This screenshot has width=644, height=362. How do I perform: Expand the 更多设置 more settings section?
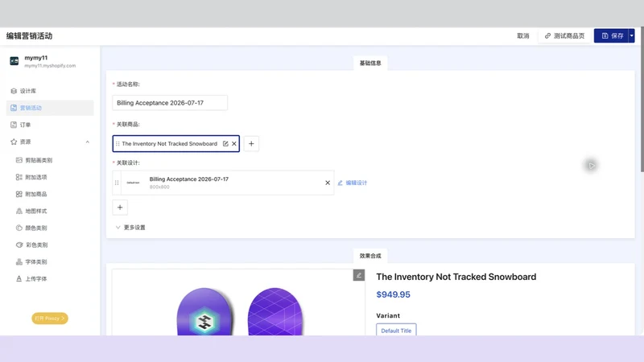pyautogui.click(x=130, y=228)
